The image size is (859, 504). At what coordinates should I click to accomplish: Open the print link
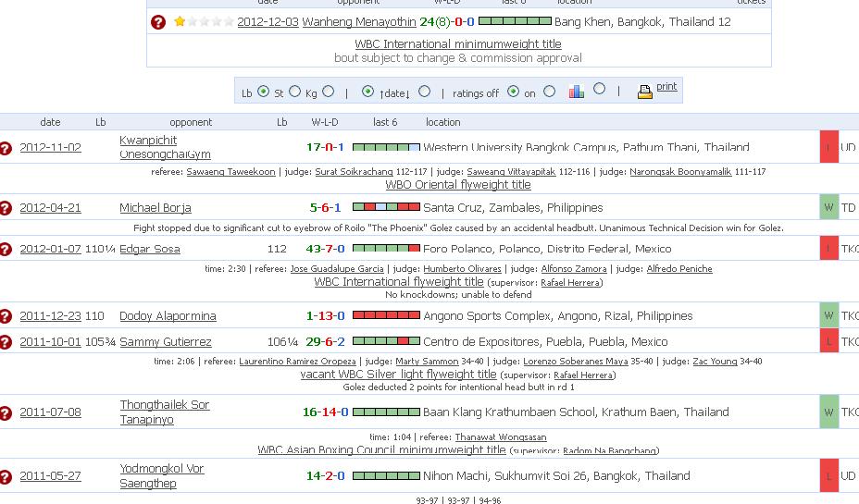pyautogui.click(x=666, y=86)
